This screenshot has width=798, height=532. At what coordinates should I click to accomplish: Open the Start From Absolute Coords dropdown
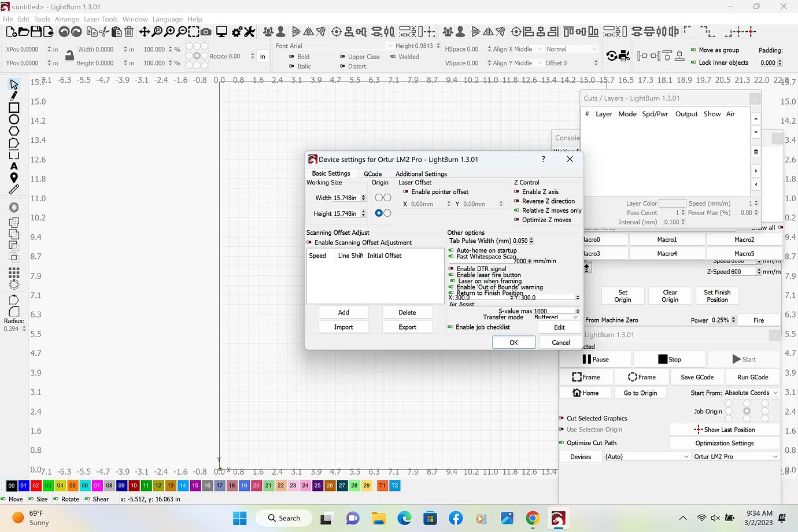click(x=751, y=393)
